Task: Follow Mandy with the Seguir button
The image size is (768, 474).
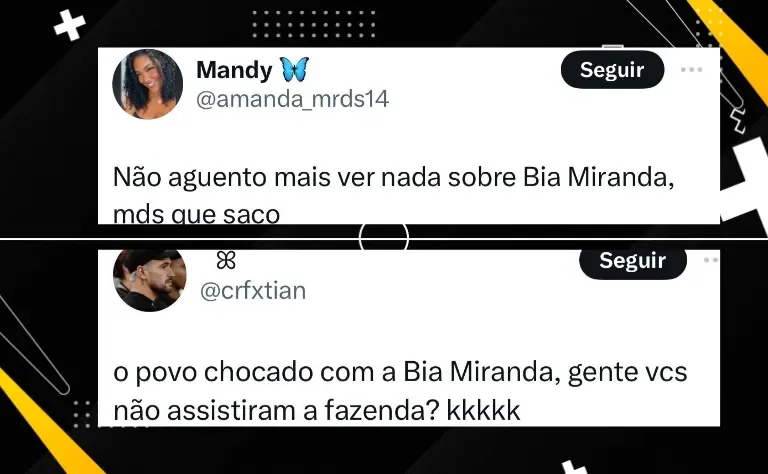Action: coord(612,70)
